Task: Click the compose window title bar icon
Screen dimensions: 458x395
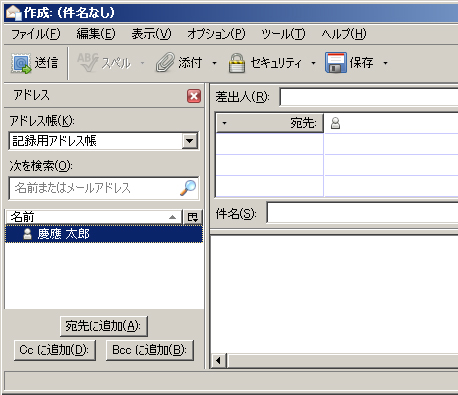Action: pyautogui.click(x=13, y=13)
